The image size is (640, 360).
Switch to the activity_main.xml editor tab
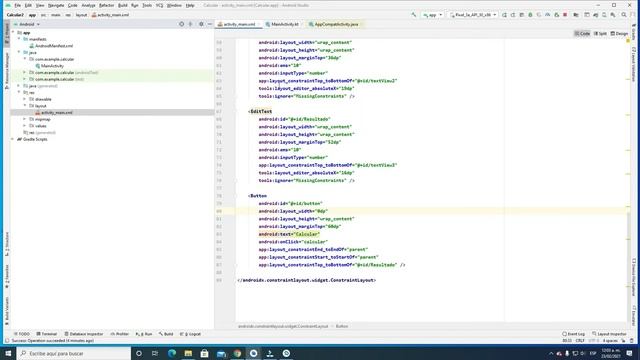pyautogui.click(x=239, y=24)
